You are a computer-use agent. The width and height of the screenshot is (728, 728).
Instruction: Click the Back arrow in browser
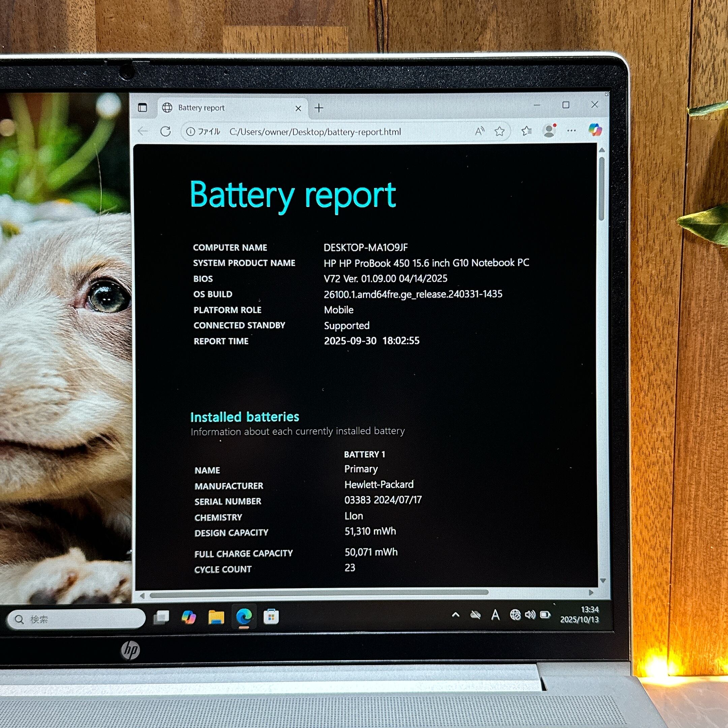pos(143,131)
